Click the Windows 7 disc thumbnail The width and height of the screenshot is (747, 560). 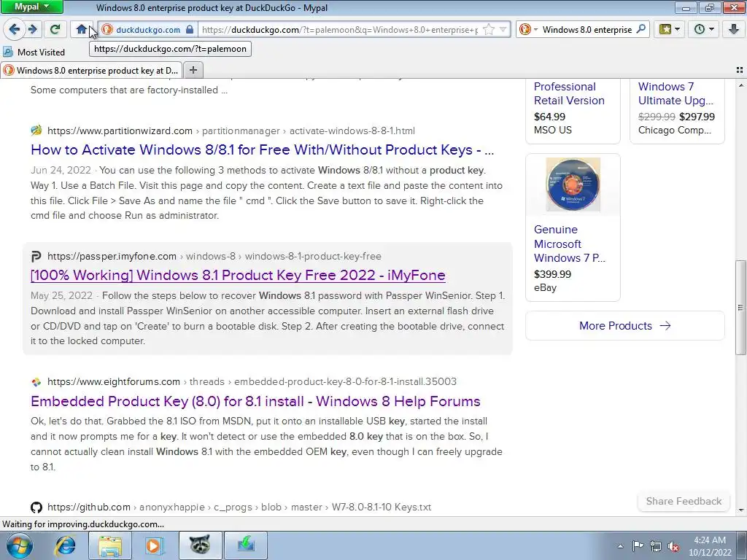click(573, 184)
